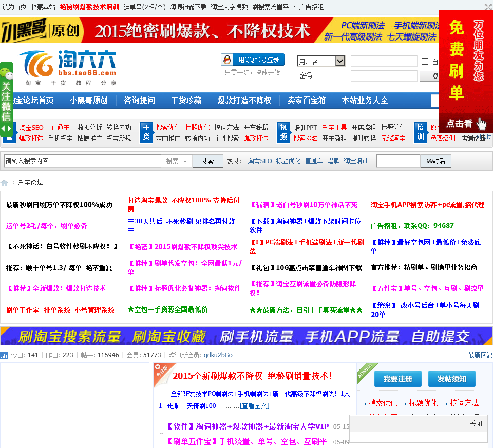Screen dimensions: 493x448
Task: Open 最新秒刷日刷万单不降权100%成功 post
Action: coord(59,205)
